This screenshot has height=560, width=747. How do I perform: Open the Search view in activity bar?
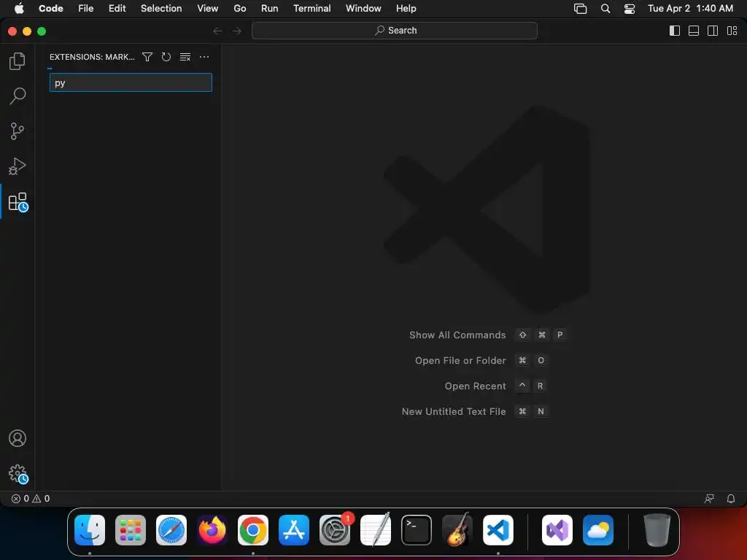pyautogui.click(x=18, y=96)
